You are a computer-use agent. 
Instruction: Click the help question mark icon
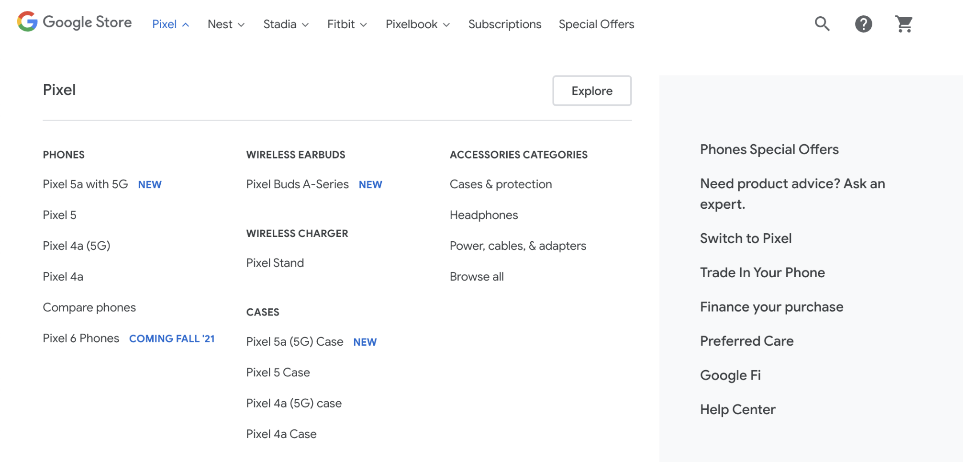pos(863,23)
